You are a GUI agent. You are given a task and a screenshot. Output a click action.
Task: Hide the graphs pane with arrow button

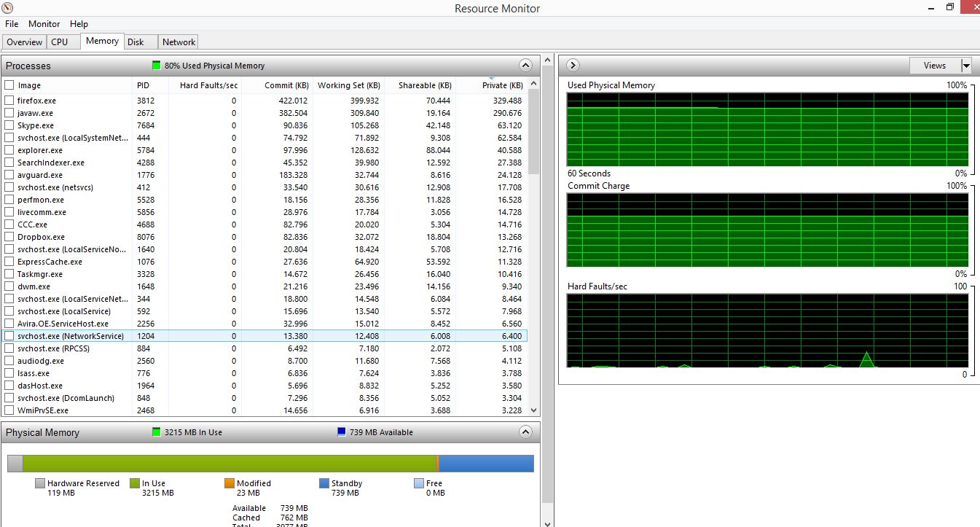click(572, 66)
